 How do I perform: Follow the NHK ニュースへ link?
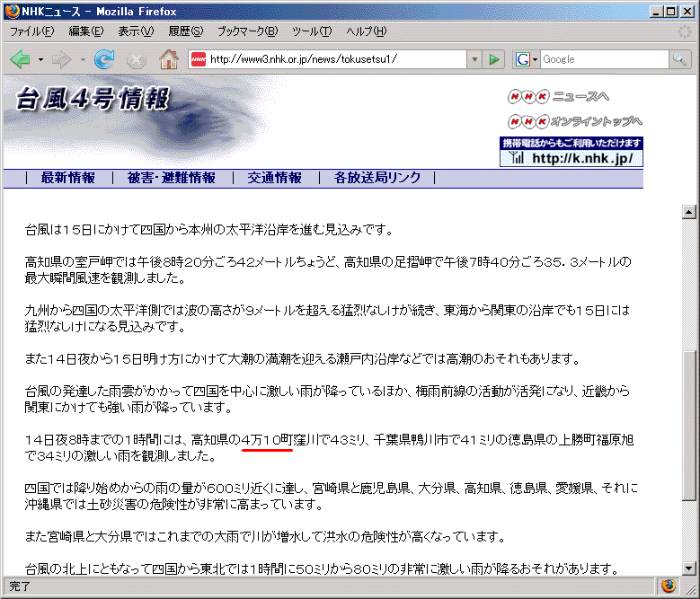click(558, 96)
